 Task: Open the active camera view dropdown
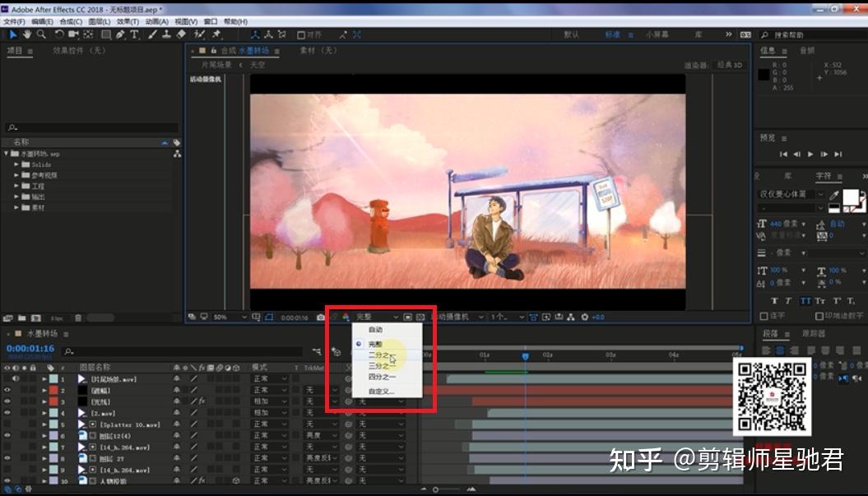coord(457,318)
